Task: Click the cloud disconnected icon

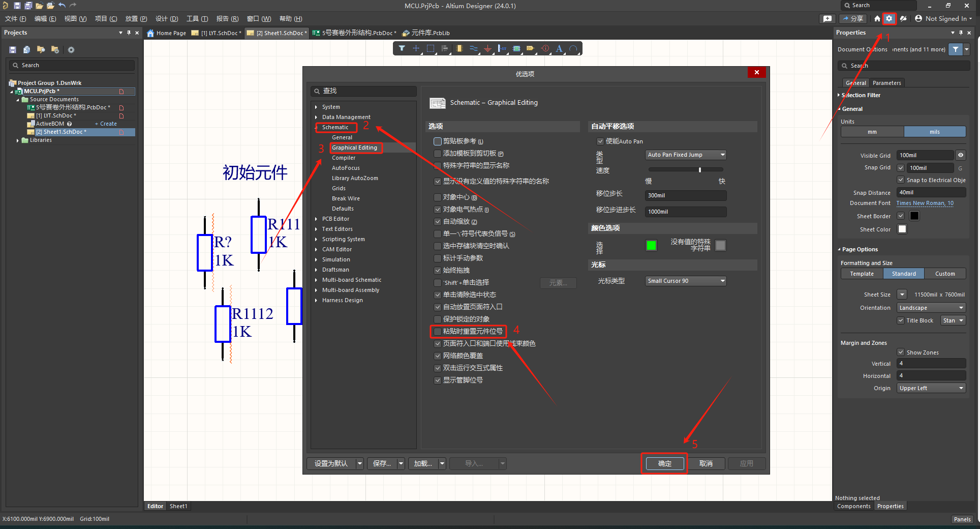Action: (x=903, y=18)
